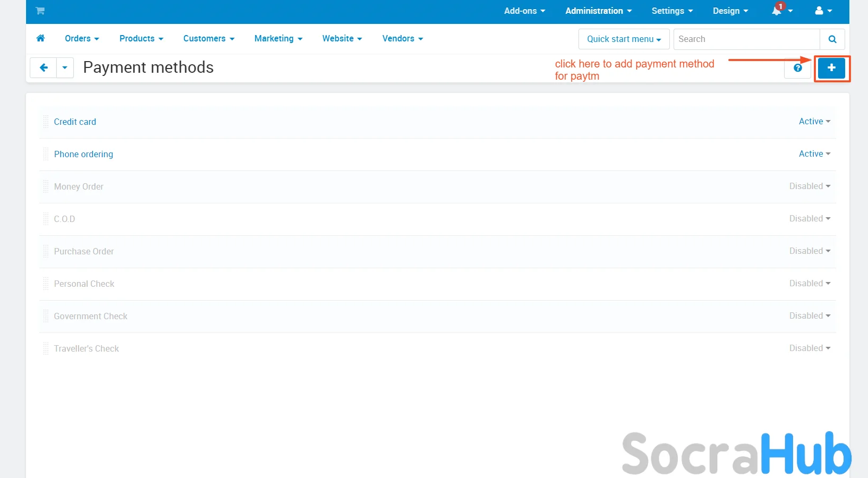Click the back arrow button

44,68
